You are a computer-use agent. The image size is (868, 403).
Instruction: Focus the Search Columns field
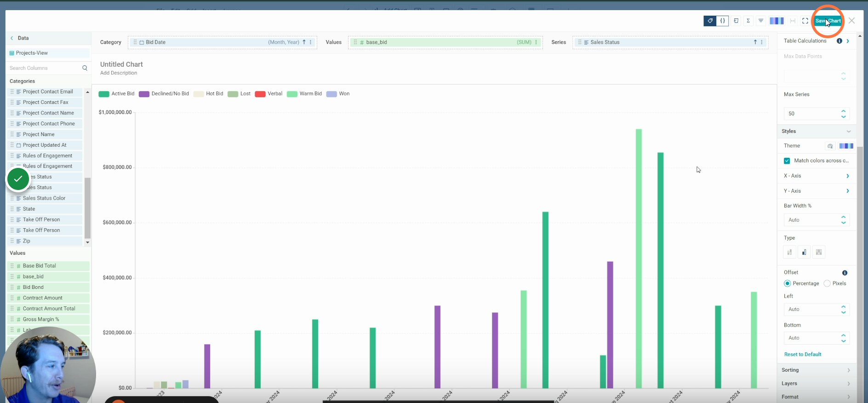45,68
